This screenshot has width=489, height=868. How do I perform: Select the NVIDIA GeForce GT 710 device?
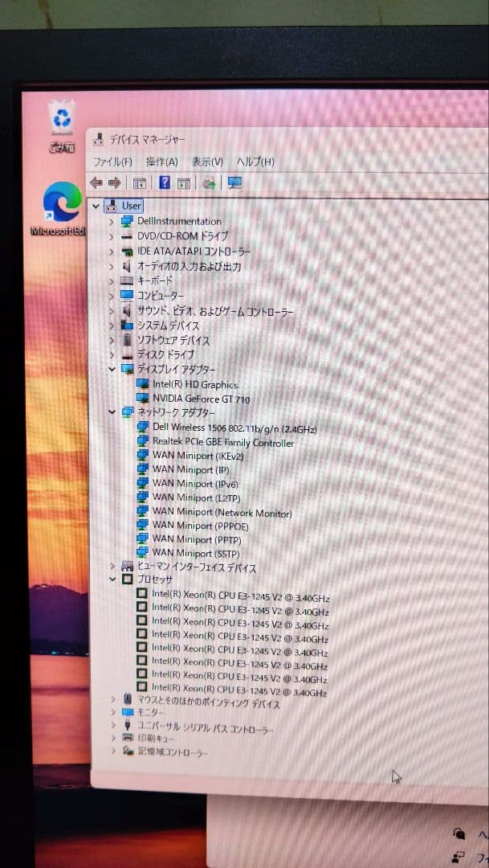tap(202, 399)
